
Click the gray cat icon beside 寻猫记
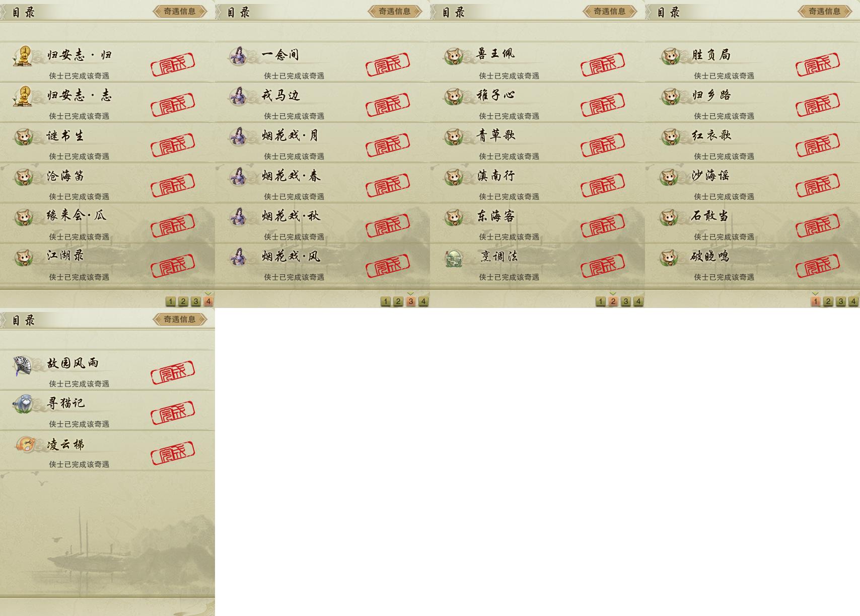pyautogui.click(x=23, y=404)
